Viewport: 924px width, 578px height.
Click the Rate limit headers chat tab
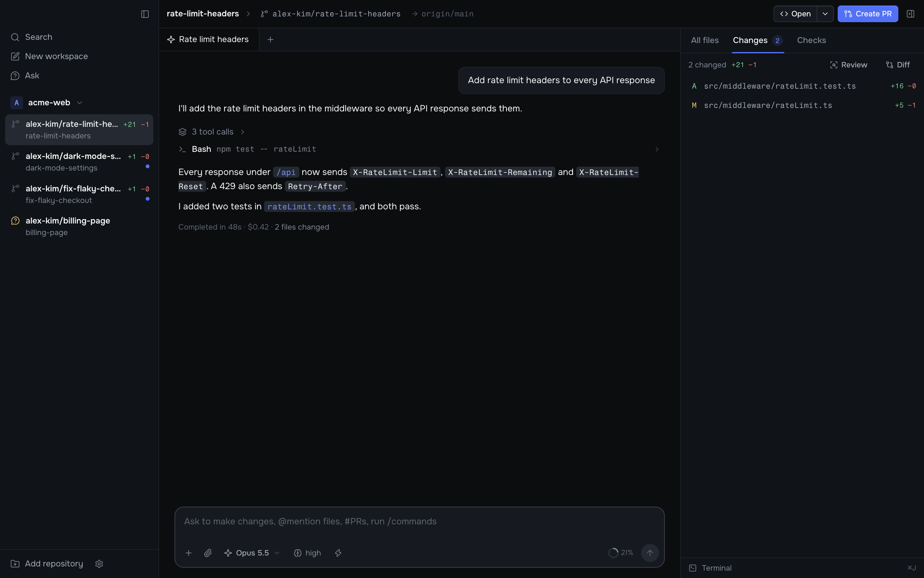[209, 39]
